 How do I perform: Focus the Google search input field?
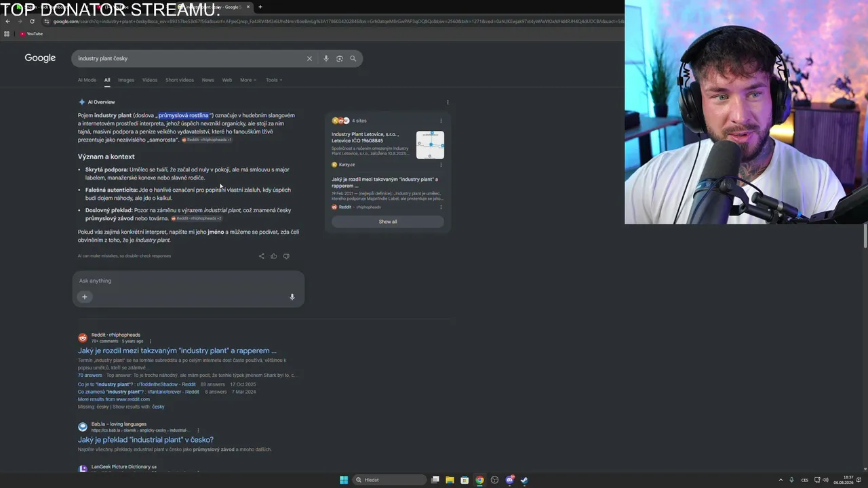click(x=190, y=58)
